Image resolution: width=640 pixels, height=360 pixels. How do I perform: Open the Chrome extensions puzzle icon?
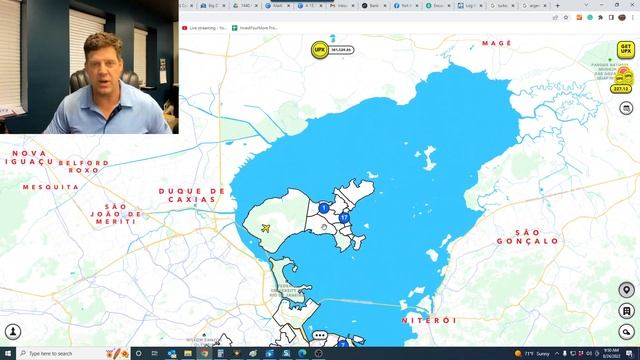click(600, 18)
